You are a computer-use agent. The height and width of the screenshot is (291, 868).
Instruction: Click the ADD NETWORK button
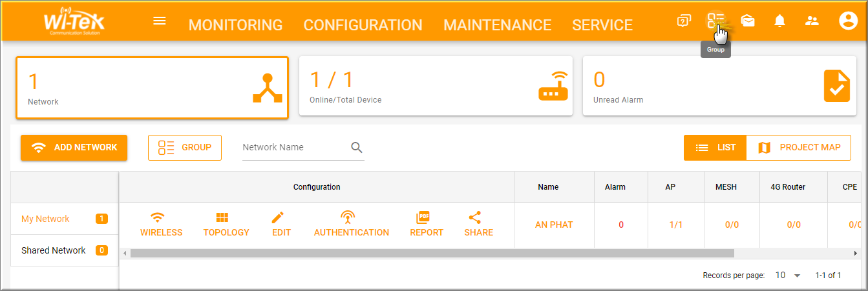(x=74, y=148)
